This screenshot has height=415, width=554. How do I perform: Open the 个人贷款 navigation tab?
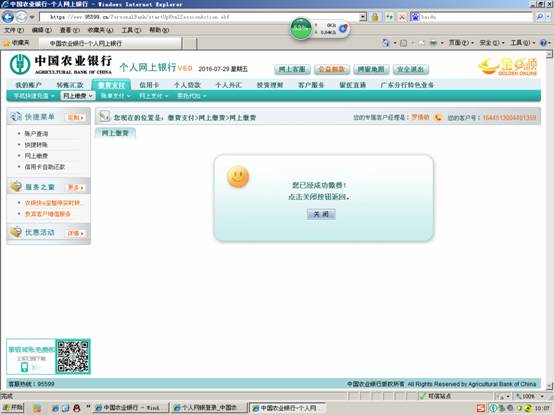[187, 85]
